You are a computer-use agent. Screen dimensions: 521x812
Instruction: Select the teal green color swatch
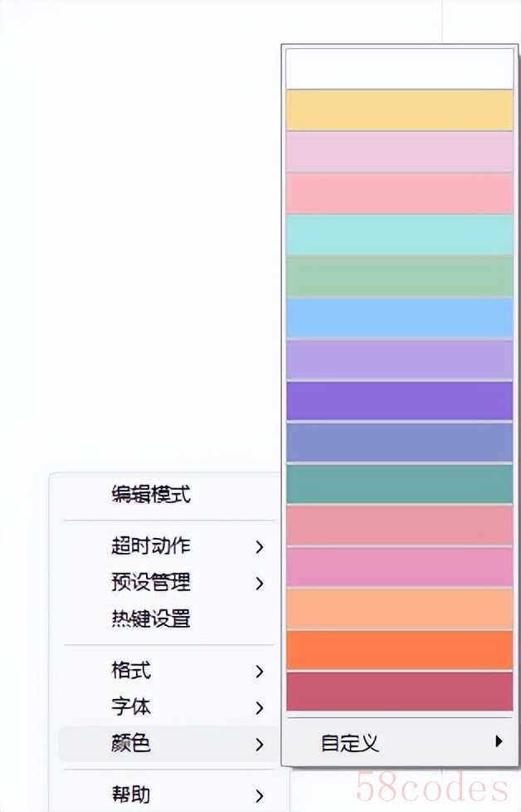(399, 483)
